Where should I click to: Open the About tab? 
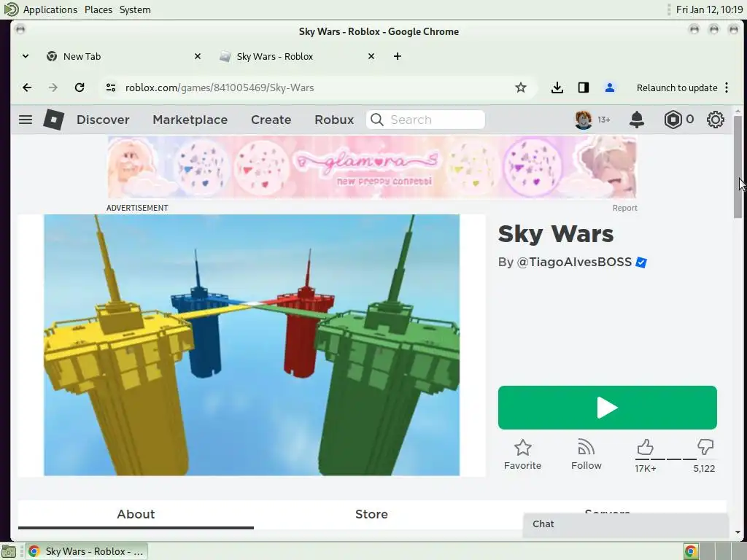click(x=136, y=514)
